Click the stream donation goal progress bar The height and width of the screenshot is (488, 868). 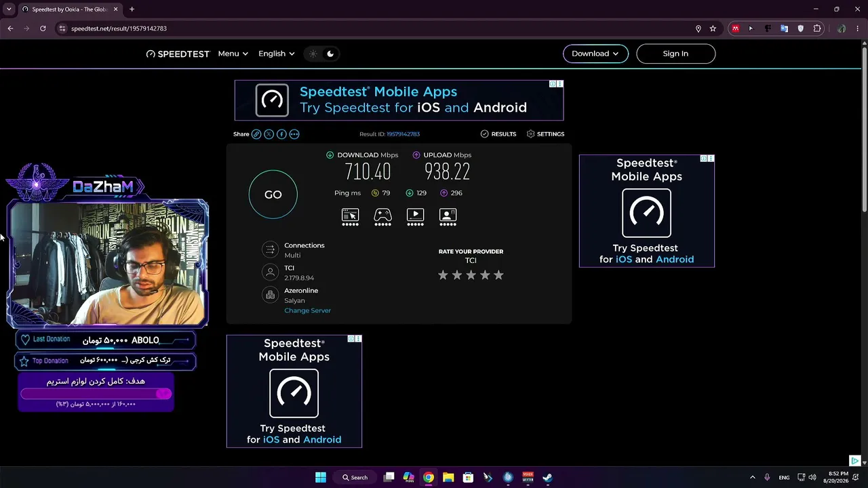(x=96, y=394)
